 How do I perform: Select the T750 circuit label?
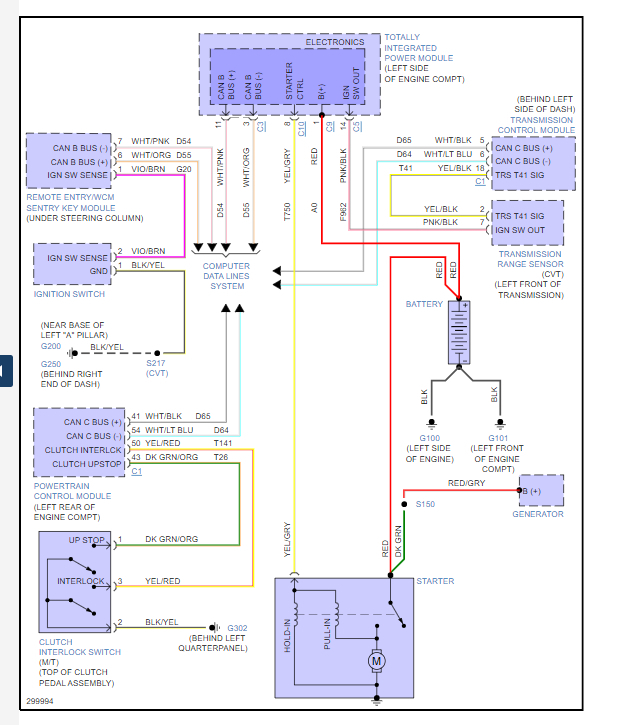(x=287, y=211)
